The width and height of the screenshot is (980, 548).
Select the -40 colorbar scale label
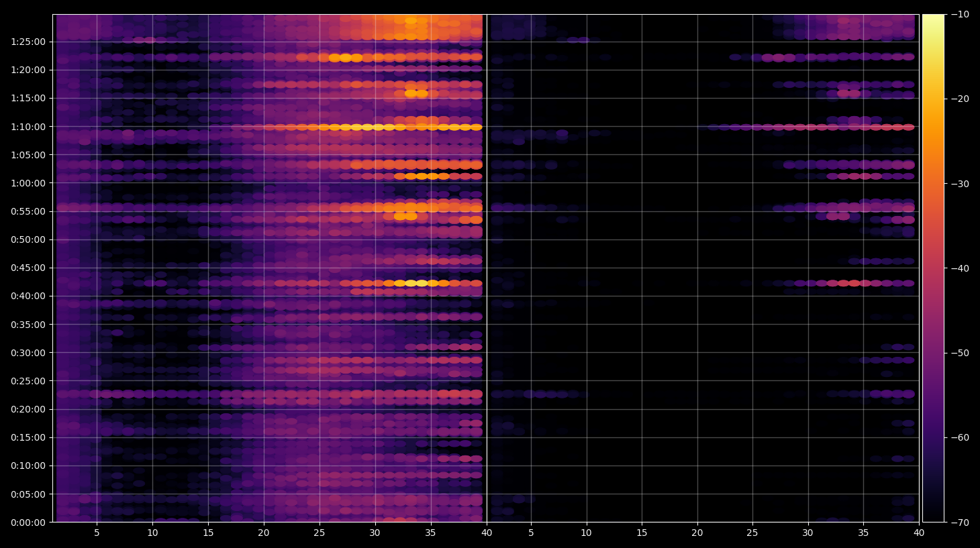coord(961,268)
